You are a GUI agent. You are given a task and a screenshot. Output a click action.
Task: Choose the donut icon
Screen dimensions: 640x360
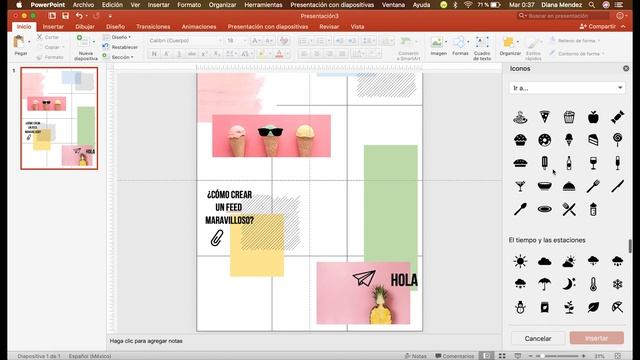pos(544,140)
